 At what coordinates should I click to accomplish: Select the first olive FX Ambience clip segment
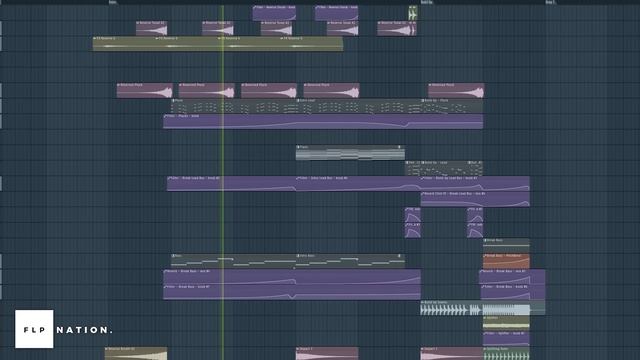point(124,44)
